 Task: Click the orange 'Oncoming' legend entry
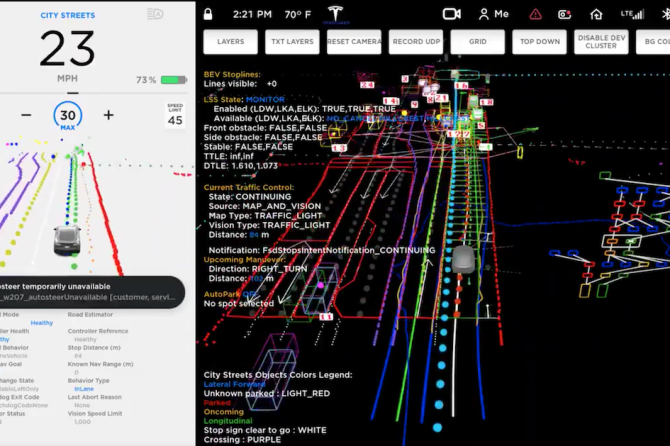tap(223, 412)
